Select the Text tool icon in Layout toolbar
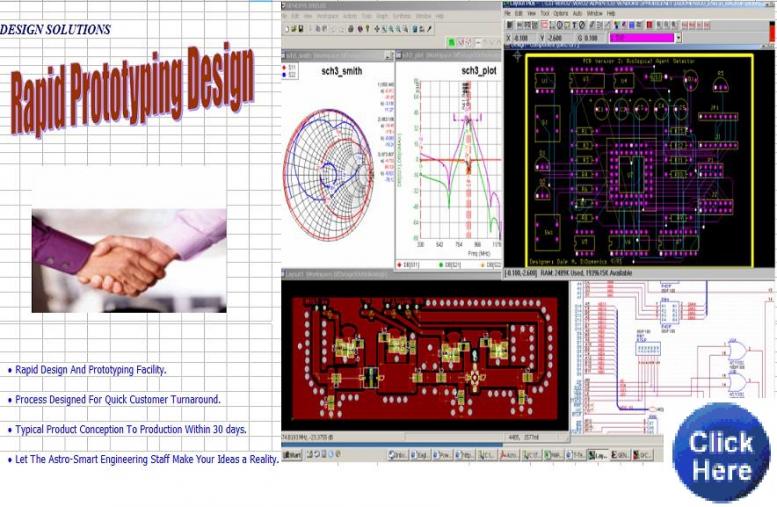The height and width of the screenshot is (507, 777). pos(574,25)
